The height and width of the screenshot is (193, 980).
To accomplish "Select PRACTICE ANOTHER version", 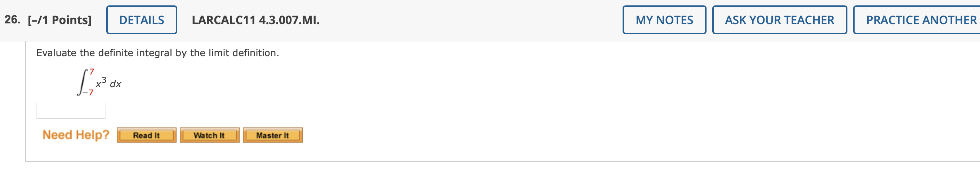I will pyautogui.click(x=917, y=20).
